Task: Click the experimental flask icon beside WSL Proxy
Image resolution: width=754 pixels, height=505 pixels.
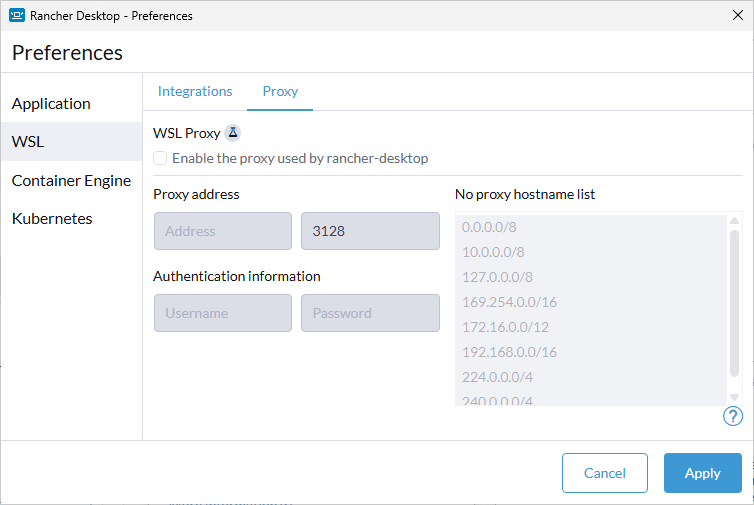Action: 232,133
